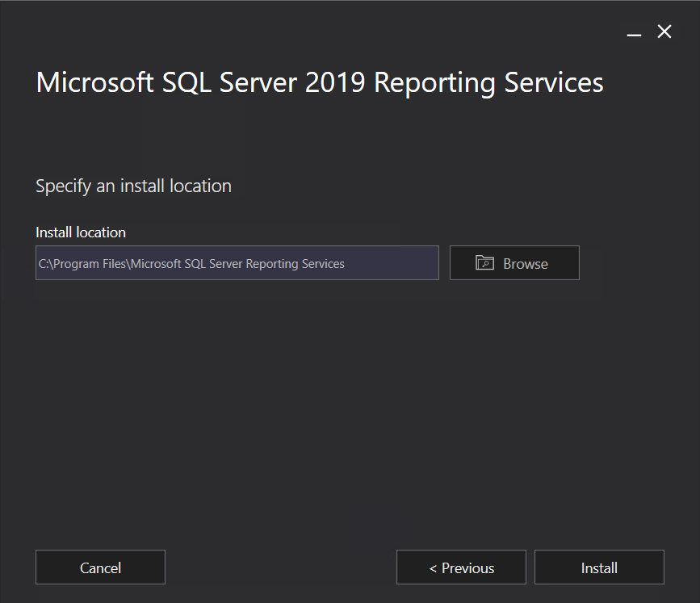The height and width of the screenshot is (603, 700).
Task: Start installation with the Install button
Action: point(599,567)
